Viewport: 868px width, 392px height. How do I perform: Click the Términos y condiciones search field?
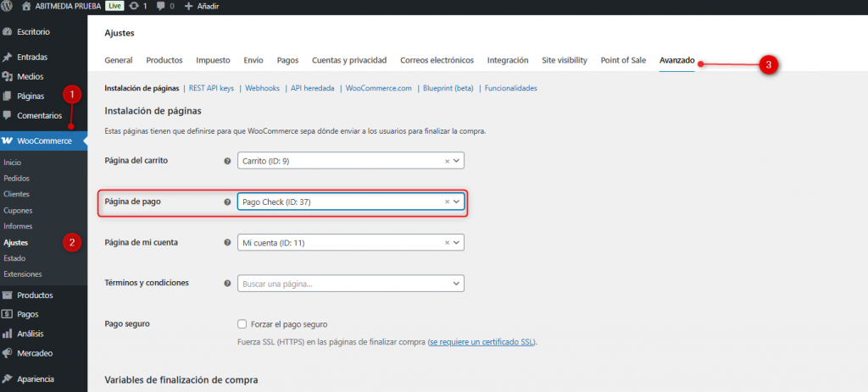click(343, 284)
